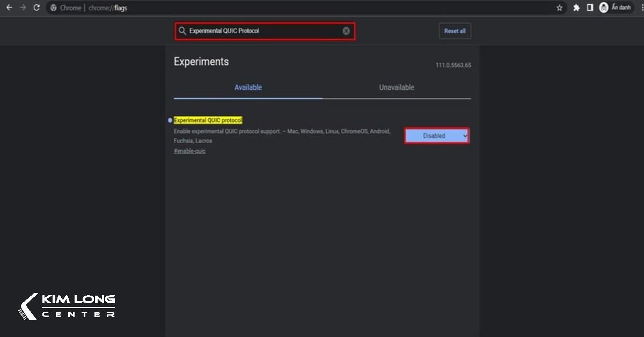Click the forward navigation arrow
The height and width of the screenshot is (337, 644).
tap(23, 8)
